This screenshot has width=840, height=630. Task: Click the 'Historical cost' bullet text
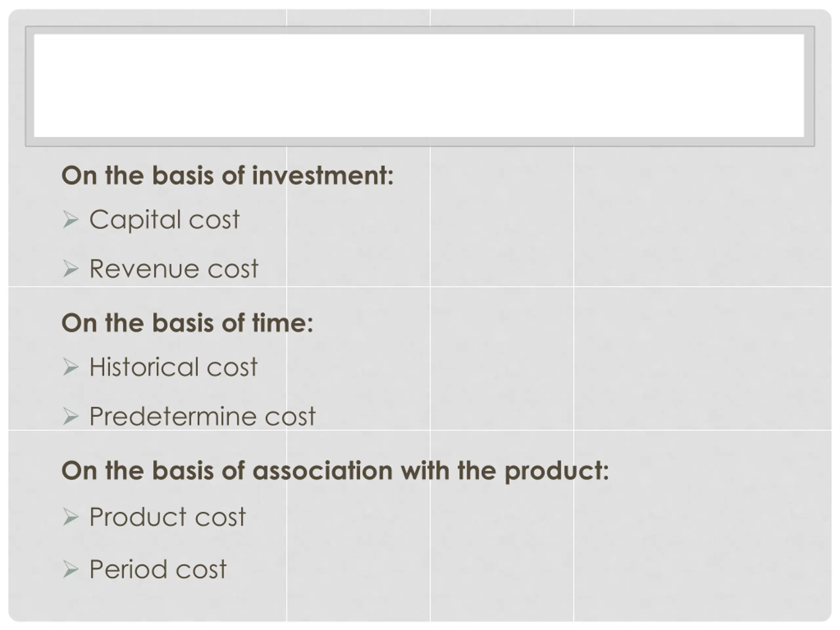tap(174, 367)
